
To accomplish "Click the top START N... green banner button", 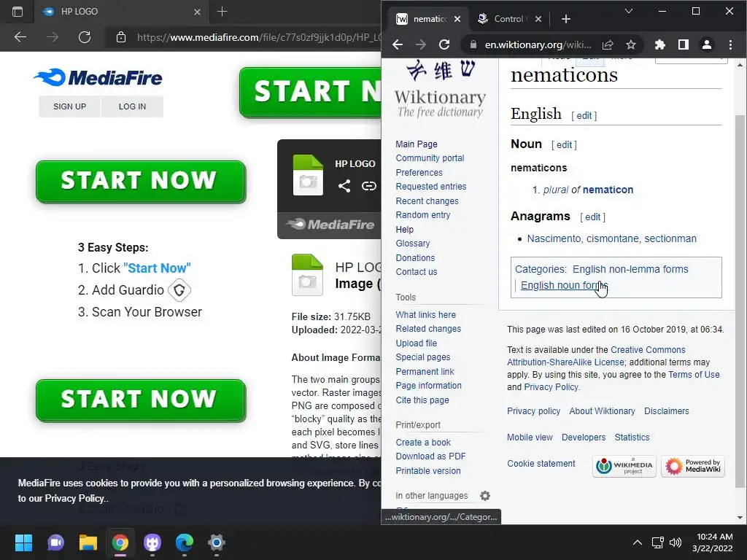I will click(310, 92).
